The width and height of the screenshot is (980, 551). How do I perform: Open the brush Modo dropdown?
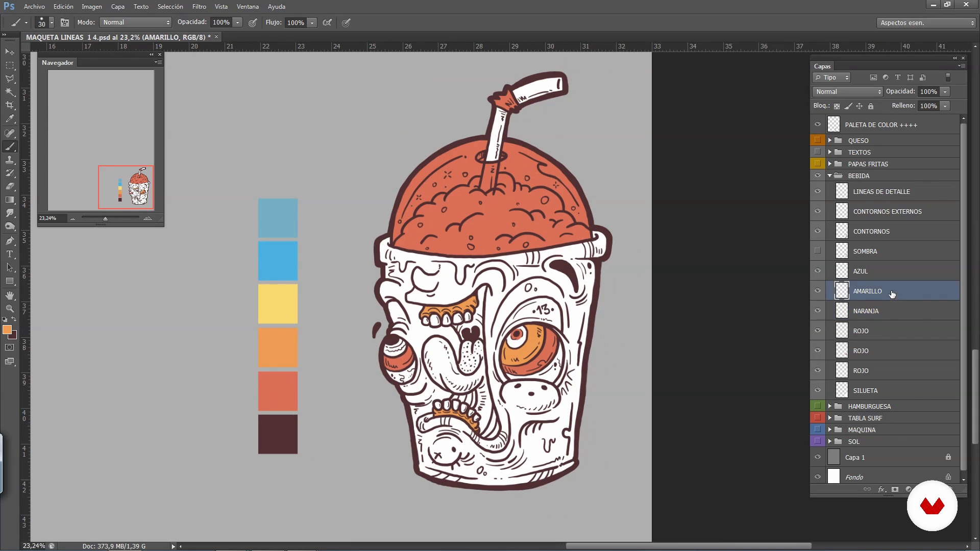coord(135,22)
